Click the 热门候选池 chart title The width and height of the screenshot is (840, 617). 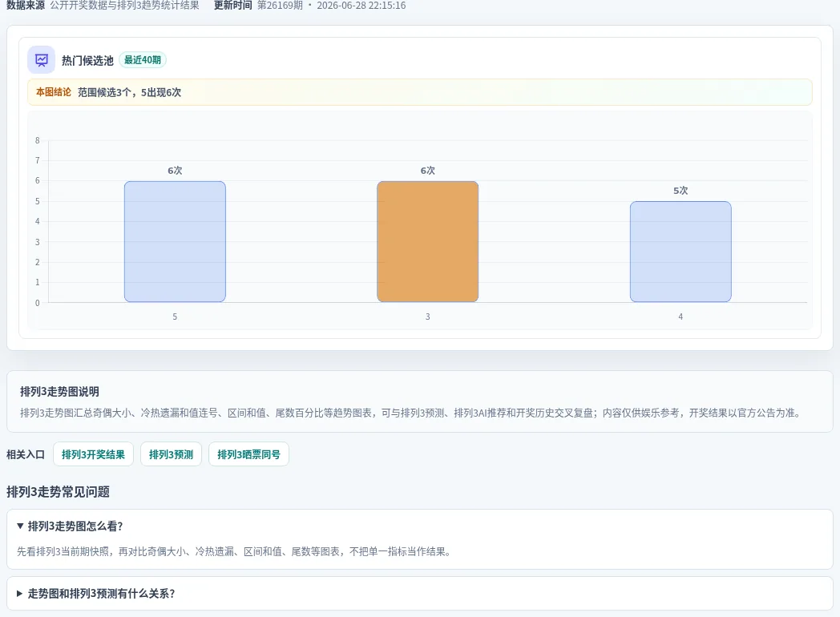(x=87, y=61)
